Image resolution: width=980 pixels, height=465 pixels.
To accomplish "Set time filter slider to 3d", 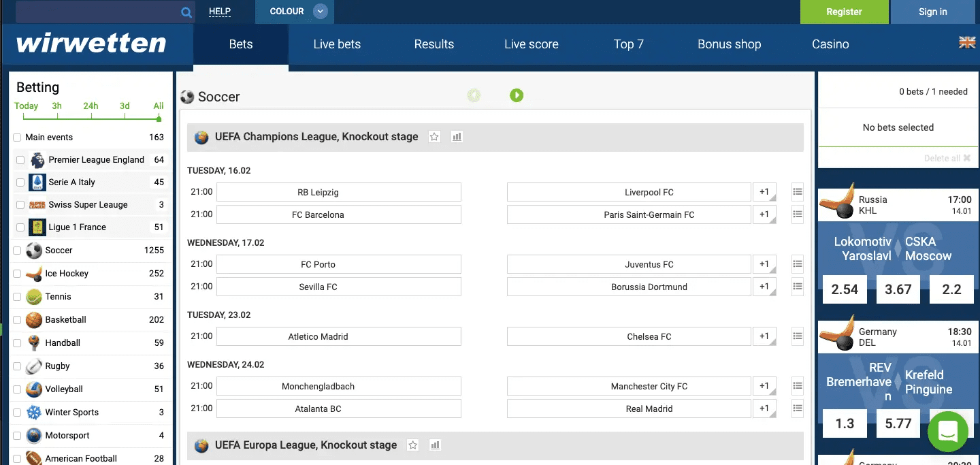I will coord(125,106).
